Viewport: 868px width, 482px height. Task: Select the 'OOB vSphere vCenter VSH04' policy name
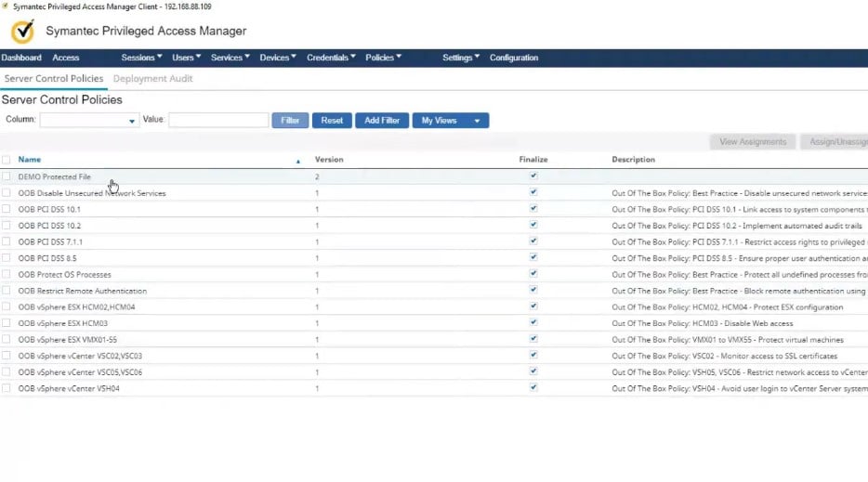[x=69, y=388]
